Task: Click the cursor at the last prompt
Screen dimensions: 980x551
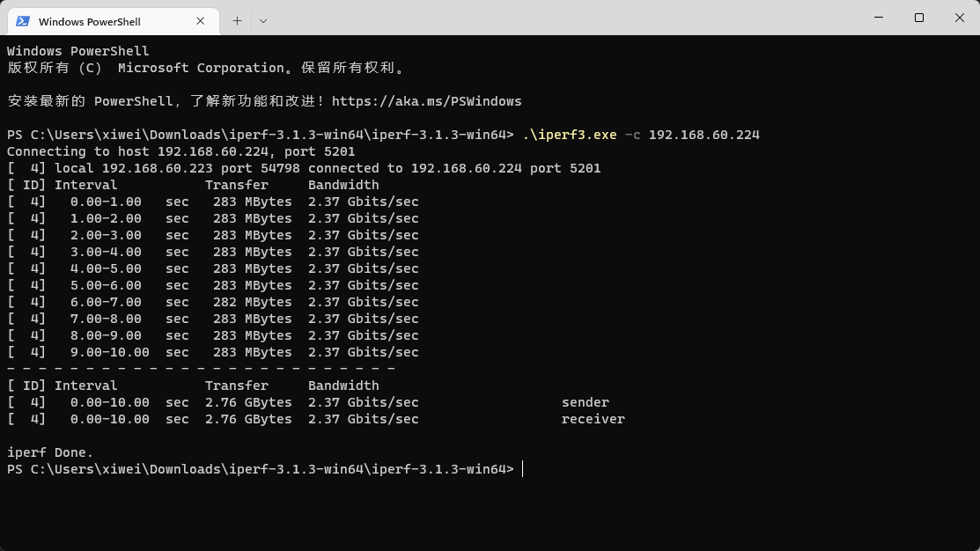Action: [x=523, y=469]
